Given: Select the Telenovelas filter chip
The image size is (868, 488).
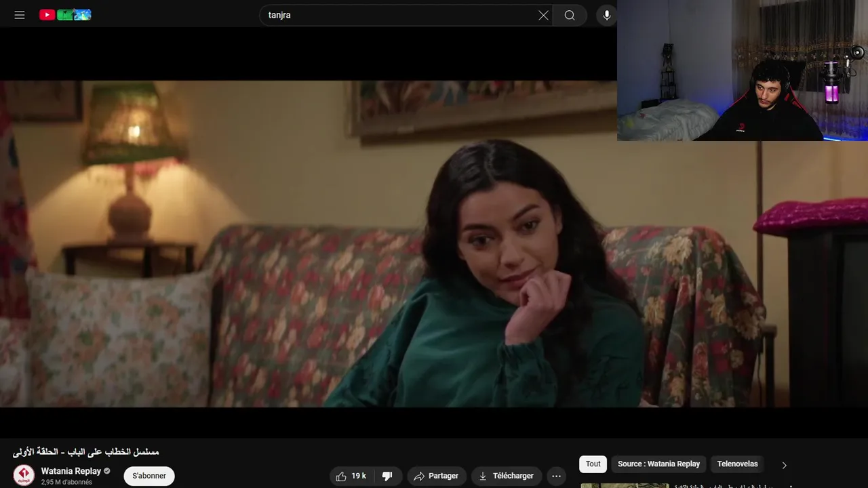Looking at the screenshot, I should (x=737, y=464).
